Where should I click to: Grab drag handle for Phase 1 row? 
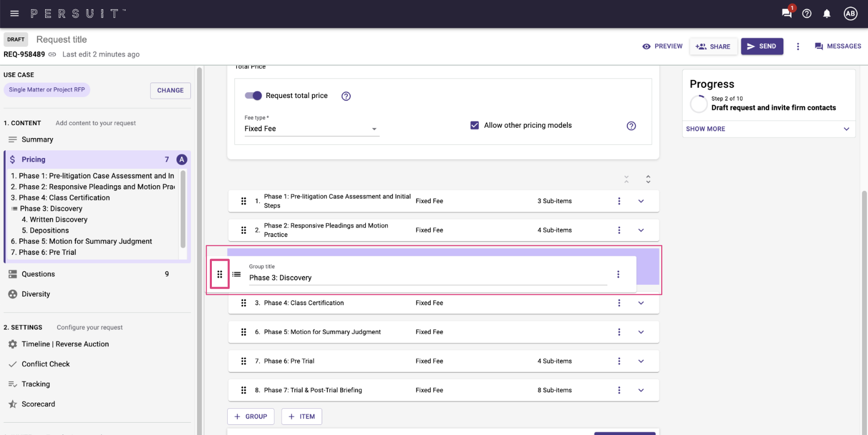244,201
